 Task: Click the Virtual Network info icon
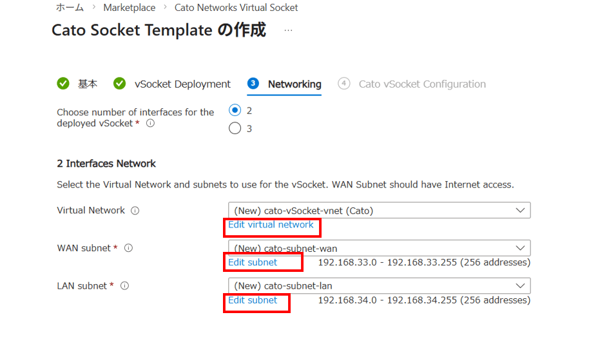click(x=135, y=211)
